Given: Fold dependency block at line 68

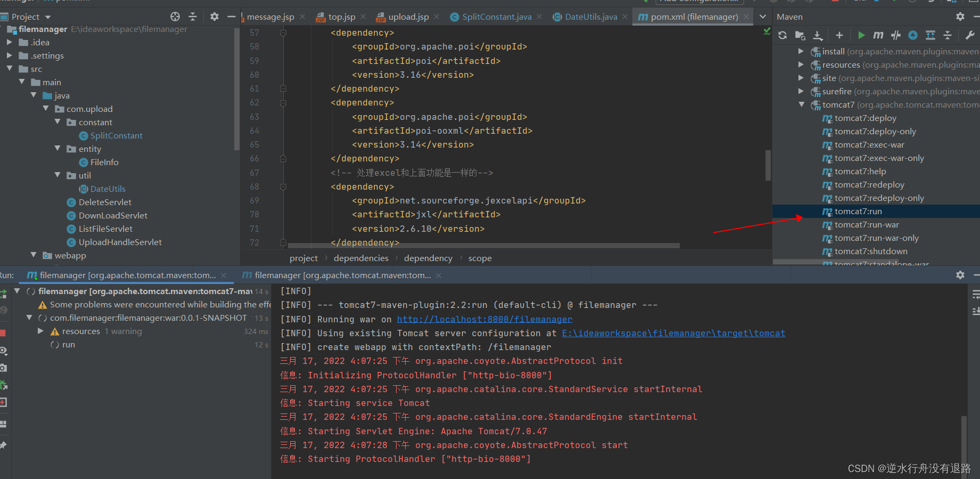Looking at the screenshot, I should [283, 187].
